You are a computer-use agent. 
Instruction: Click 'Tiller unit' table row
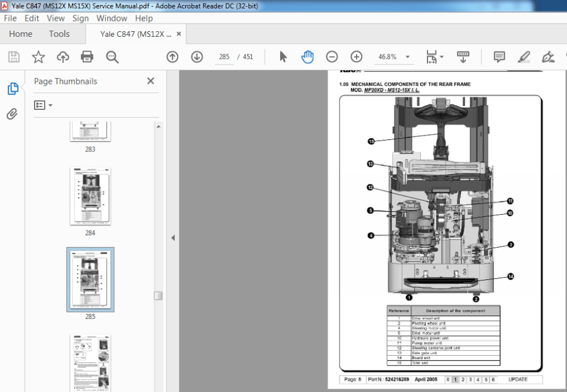pos(444,363)
